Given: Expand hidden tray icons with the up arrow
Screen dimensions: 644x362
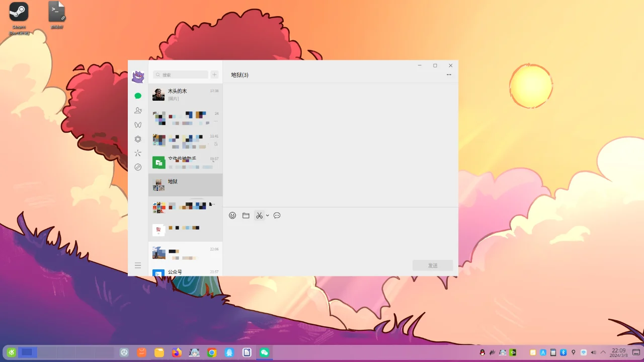Looking at the screenshot, I should [603, 352].
